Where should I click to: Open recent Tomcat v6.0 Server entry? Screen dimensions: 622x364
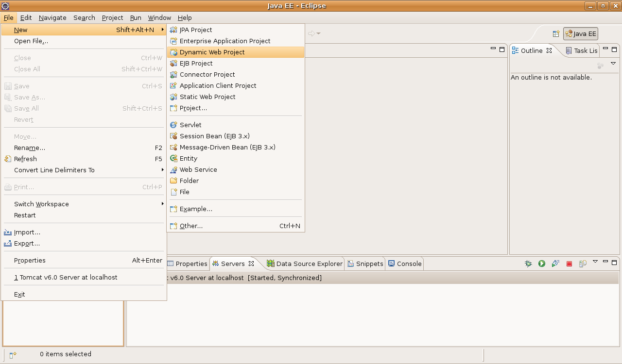pos(84,277)
